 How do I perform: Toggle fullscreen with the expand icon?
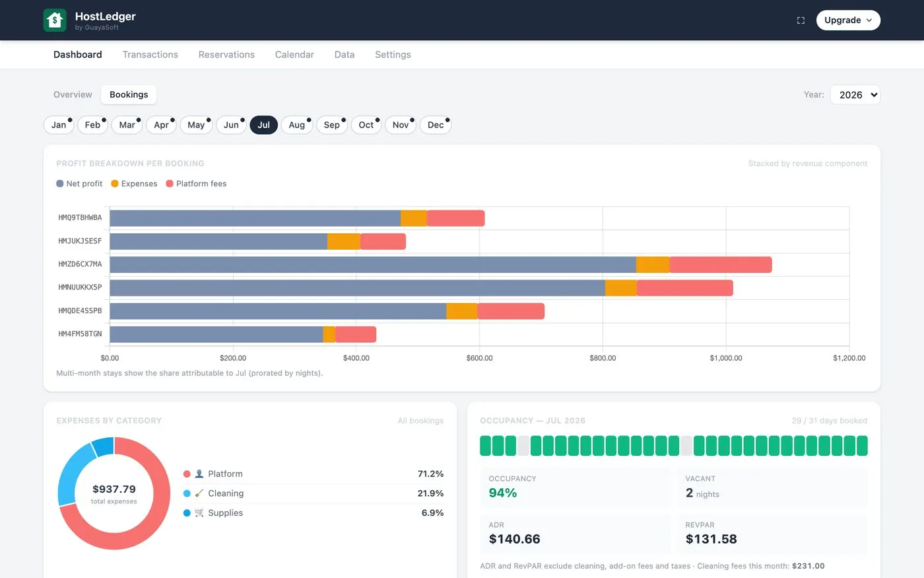pyautogui.click(x=801, y=20)
